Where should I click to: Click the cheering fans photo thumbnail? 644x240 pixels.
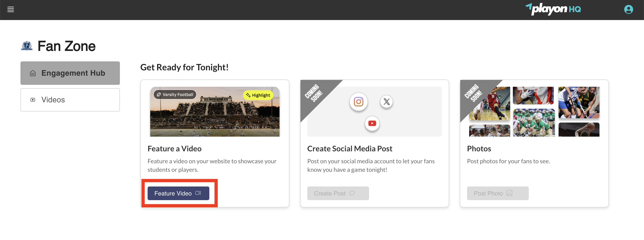(x=490, y=131)
